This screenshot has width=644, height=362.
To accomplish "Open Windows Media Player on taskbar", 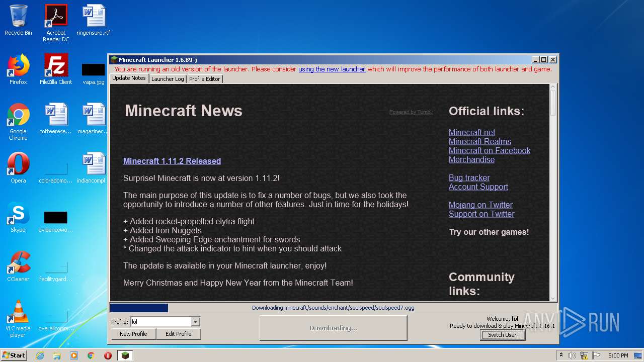I will point(74,355).
